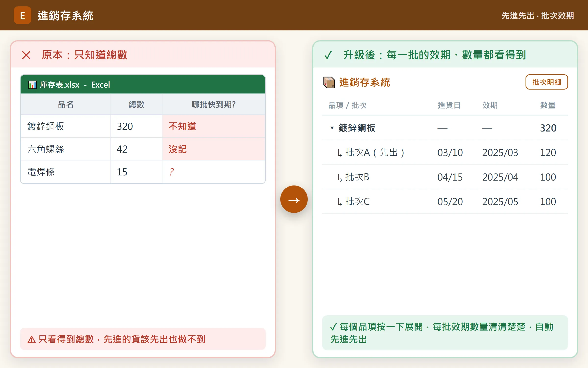588x368 pixels.
Task: Open the 批次明細 button
Action: click(547, 82)
